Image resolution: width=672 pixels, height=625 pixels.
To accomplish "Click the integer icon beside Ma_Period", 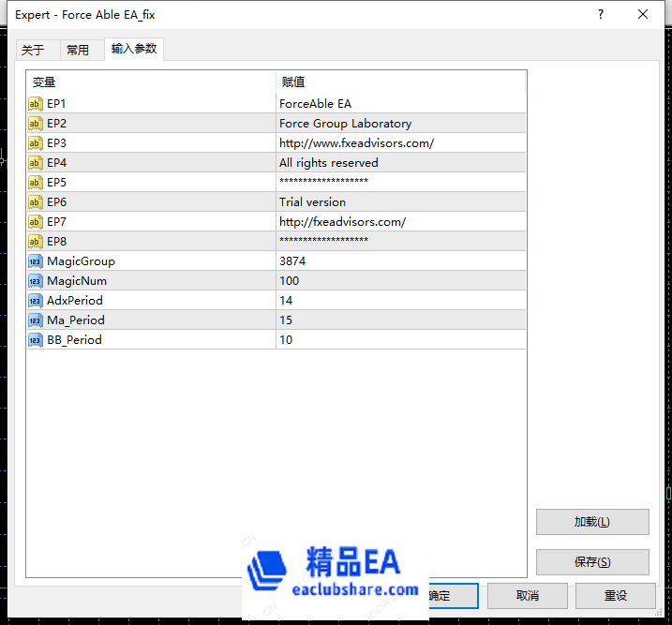I will [36, 320].
